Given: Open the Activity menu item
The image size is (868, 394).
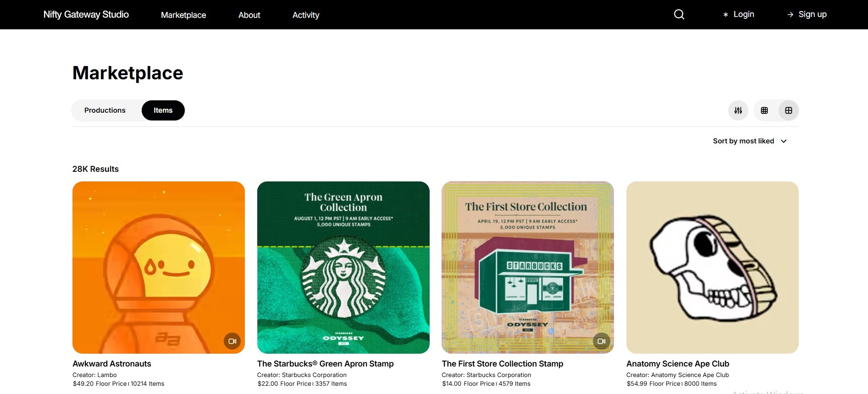Looking at the screenshot, I should (x=306, y=15).
